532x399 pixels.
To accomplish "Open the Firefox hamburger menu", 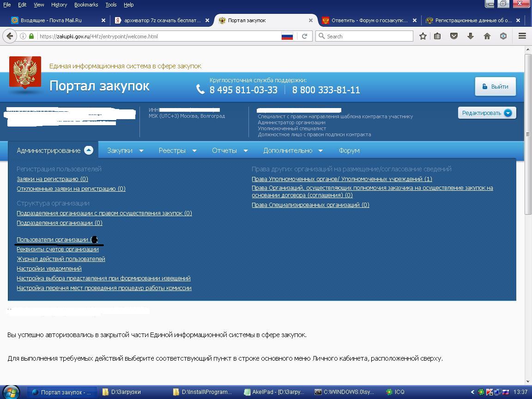I will pos(522,36).
